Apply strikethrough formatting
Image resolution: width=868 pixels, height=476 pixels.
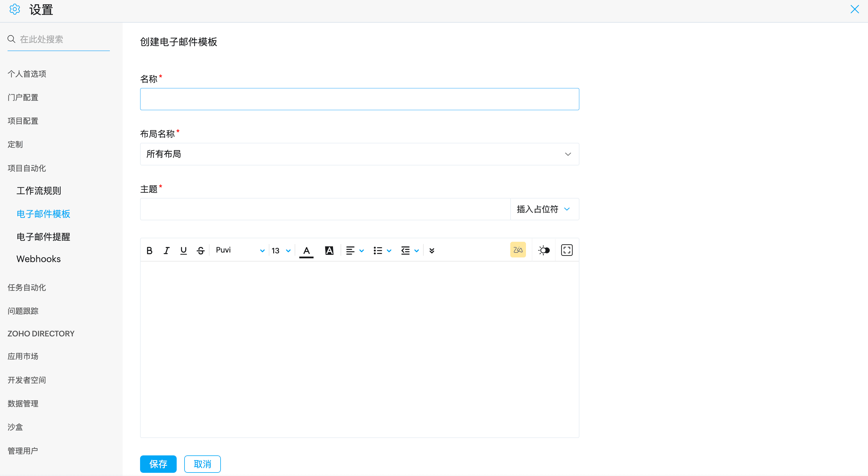pyautogui.click(x=201, y=250)
